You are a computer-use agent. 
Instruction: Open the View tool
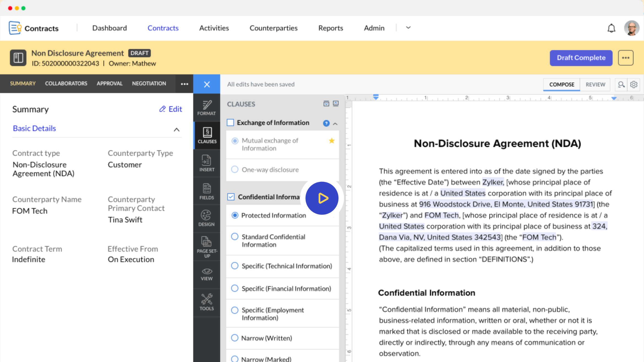click(207, 274)
